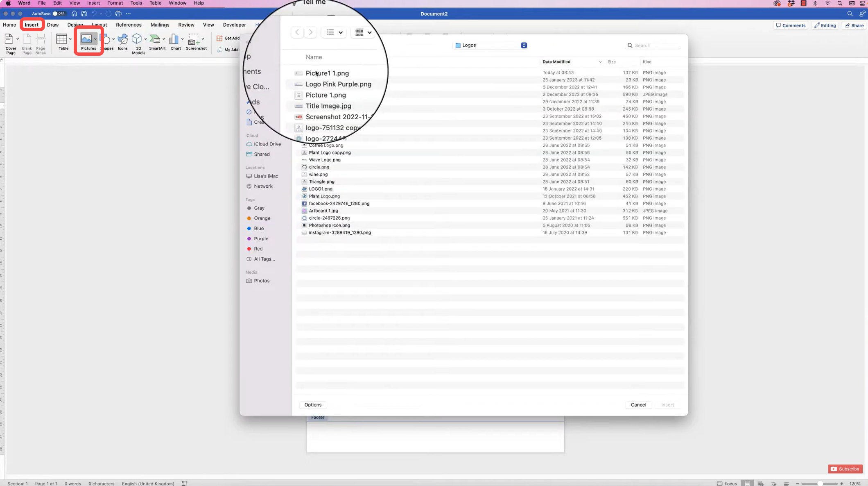Switch to Web Layout view
868x486 pixels.
760,483
